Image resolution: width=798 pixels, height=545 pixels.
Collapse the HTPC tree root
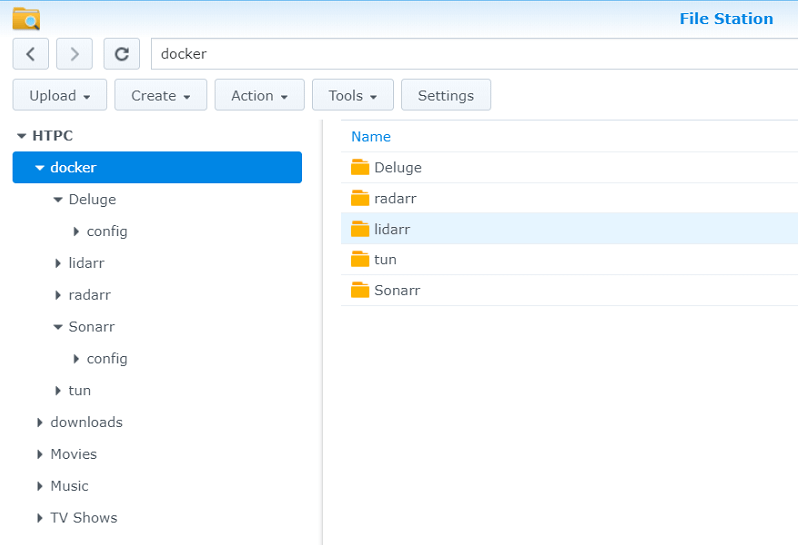tap(21, 136)
